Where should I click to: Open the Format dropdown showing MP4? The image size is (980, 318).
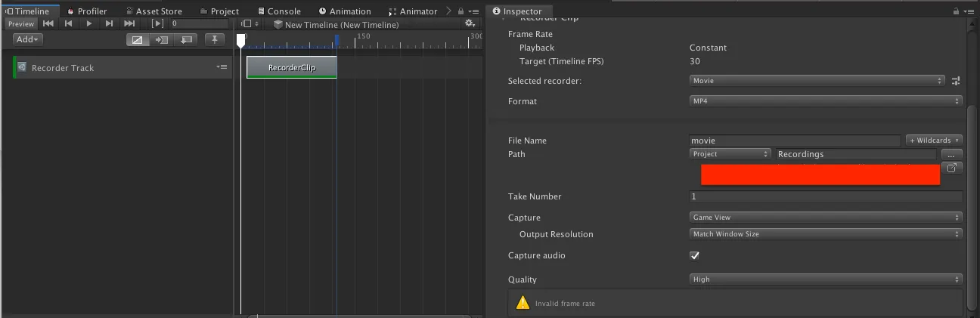point(826,100)
